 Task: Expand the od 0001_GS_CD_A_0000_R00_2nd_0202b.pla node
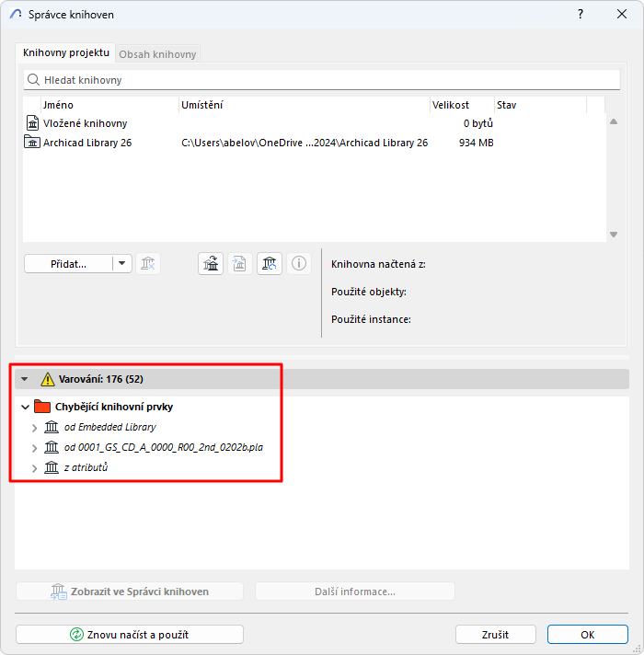[x=35, y=448]
